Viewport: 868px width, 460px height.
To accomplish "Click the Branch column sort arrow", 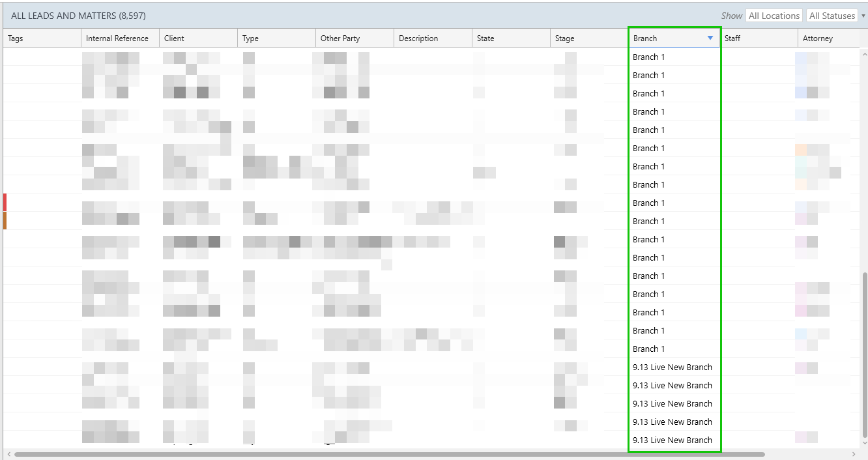I will [x=710, y=38].
